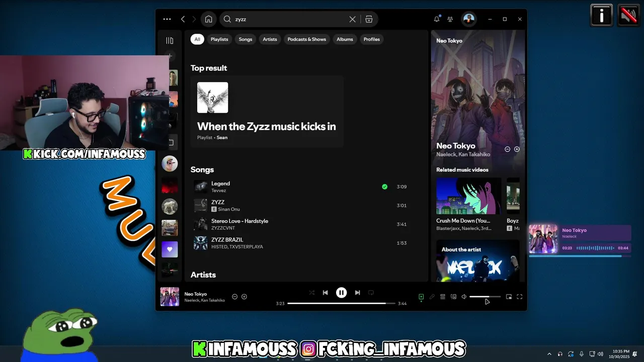
Task: Skip to the next track
Action: click(x=357, y=293)
